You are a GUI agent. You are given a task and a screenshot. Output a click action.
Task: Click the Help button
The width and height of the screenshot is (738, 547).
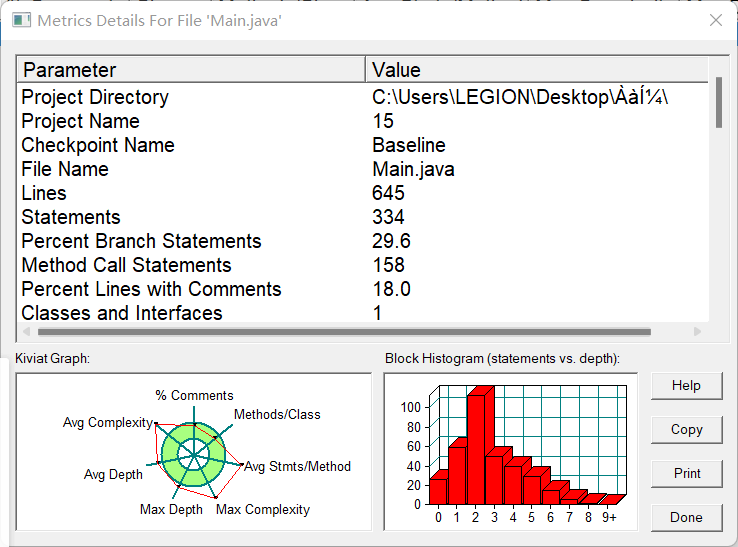(x=686, y=386)
